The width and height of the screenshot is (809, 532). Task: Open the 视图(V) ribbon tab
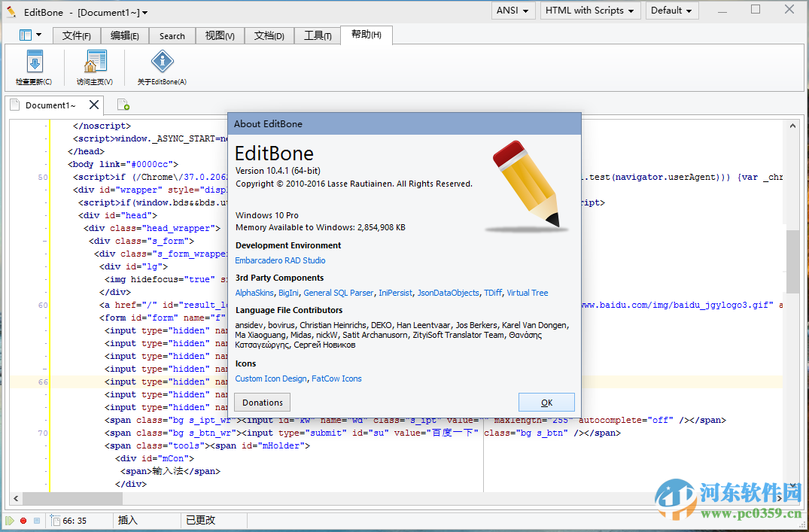(220, 36)
